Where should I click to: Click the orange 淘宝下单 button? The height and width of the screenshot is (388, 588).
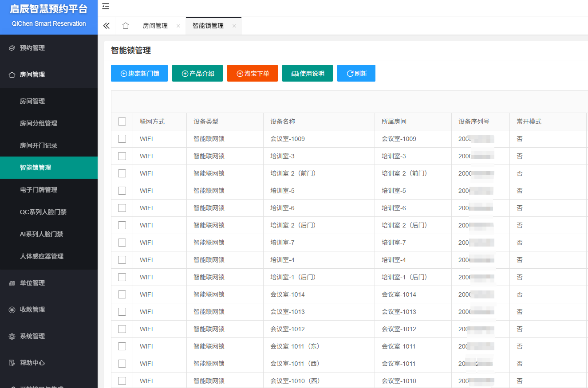(x=253, y=74)
